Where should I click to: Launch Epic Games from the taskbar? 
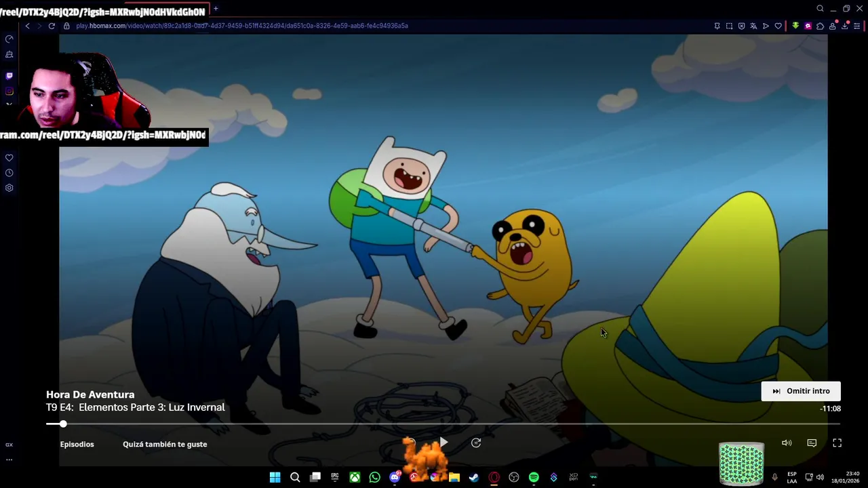[x=335, y=477]
